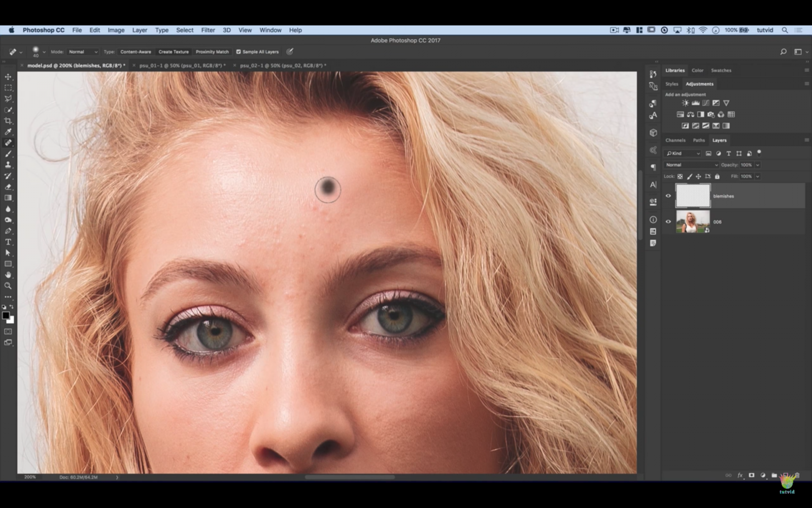This screenshot has height=508, width=812.
Task: Enable the Sample All Layers checkbox
Action: coord(239,51)
